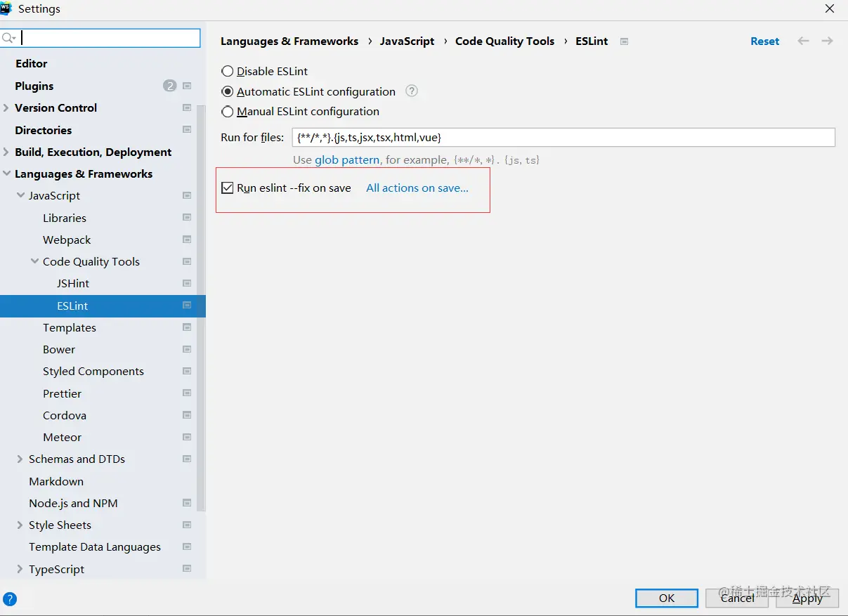848x616 pixels.
Task: Expand Style Sheets node
Action: (x=20, y=525)
